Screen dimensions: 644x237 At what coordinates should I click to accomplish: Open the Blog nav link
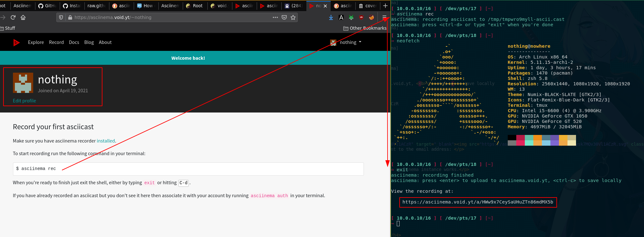pyautogui.click(x=89, y=42)
